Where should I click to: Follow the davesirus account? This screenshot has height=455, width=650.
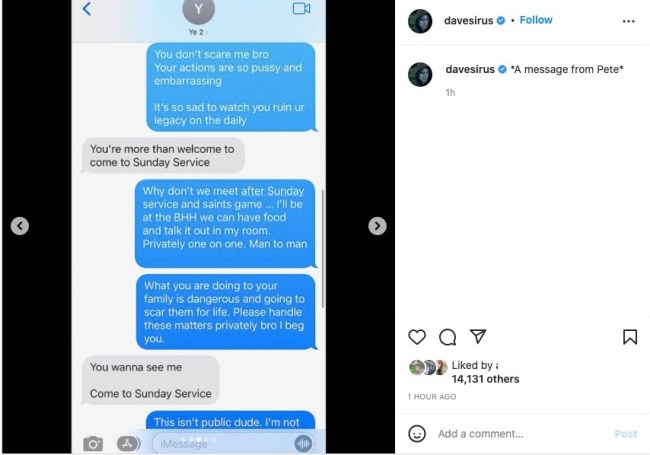pos(536,20)
